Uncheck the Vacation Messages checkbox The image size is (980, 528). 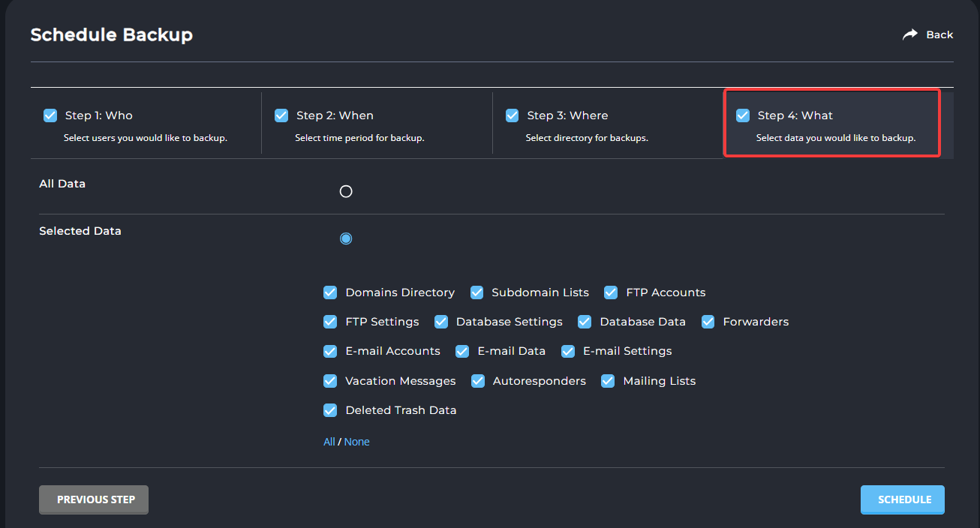point(330,381)
